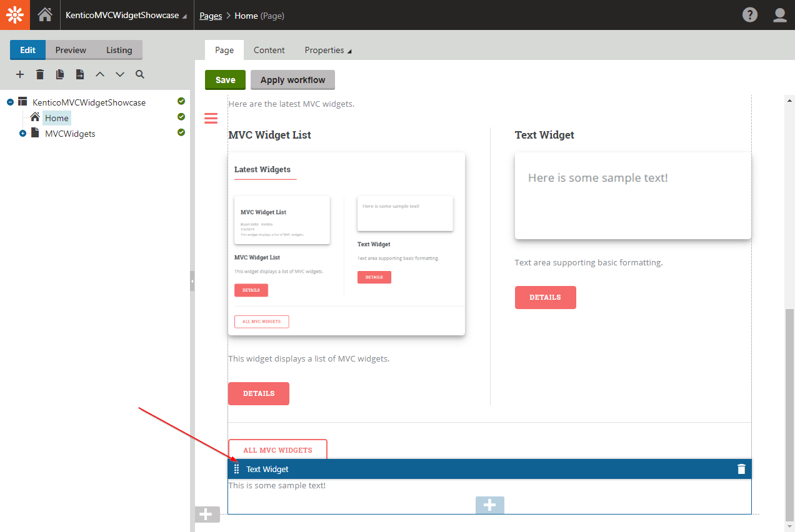
Task: Click the move down arrow icon
Action: [x=120, y=74]
